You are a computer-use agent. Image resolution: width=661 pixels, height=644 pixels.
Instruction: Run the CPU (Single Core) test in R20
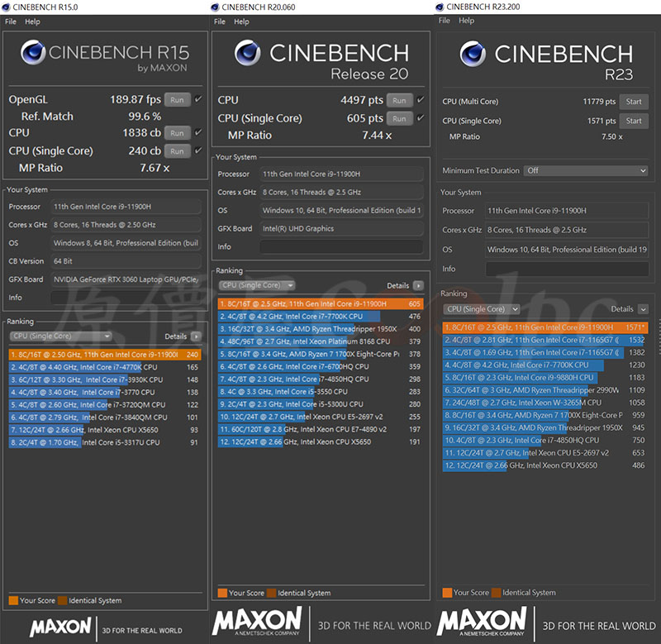(x=399, y=118)
